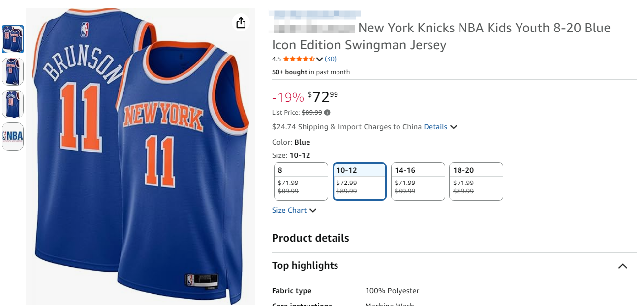Click the share icon on product image
Image resolution: width=644 pixels, height=306 pixels.
coord(241,23)
